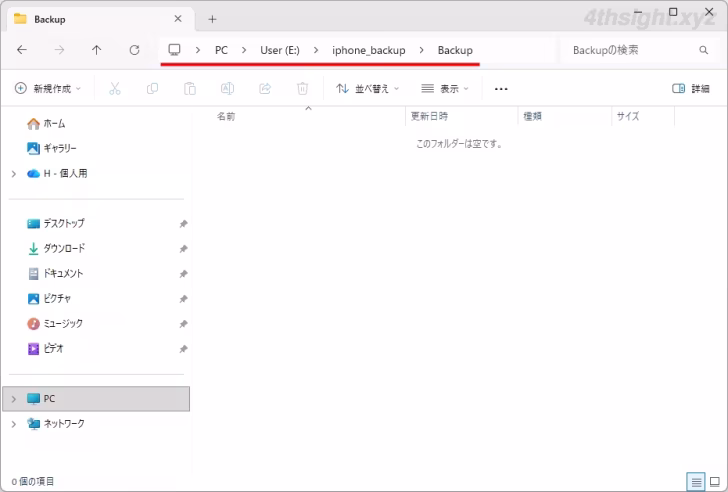The image size is (728, 492).
Task: Go up one folder level
Action: point(97,50)
